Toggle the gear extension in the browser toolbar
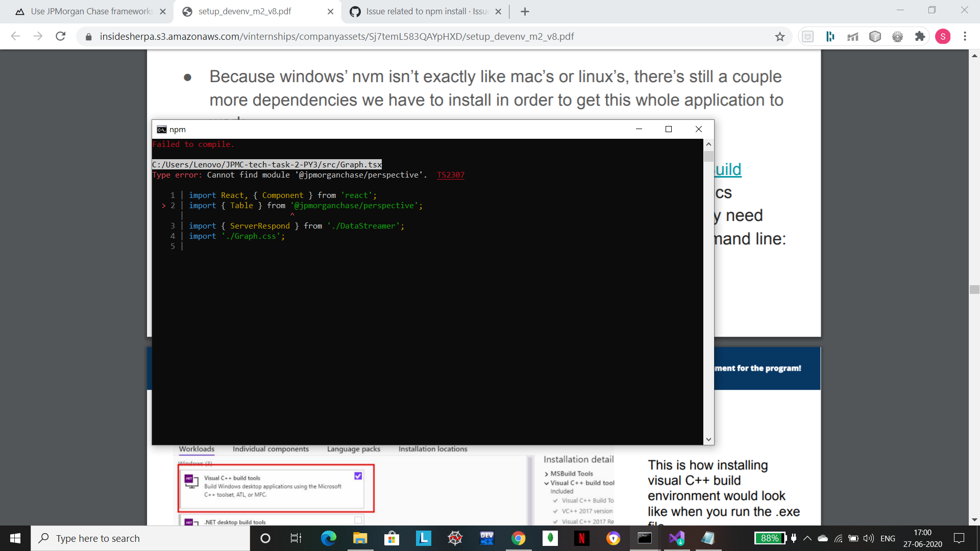This screenshot has height=551, width=980. [898, 36]
